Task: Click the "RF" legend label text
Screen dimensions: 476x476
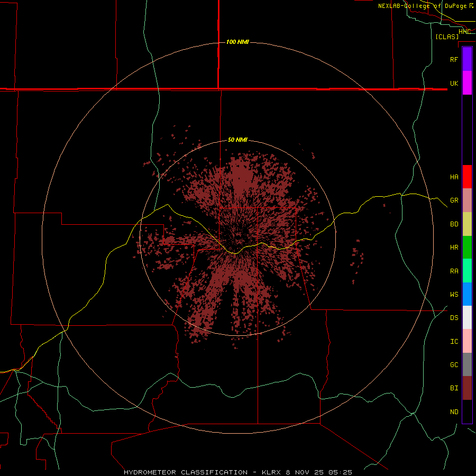Action: pyautogui.click(x=454, y=59)
